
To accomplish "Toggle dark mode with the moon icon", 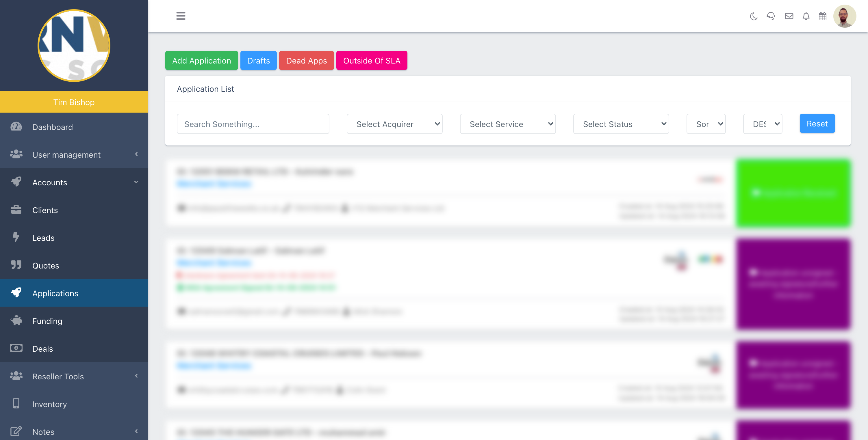I will click(x=754, y=16).
